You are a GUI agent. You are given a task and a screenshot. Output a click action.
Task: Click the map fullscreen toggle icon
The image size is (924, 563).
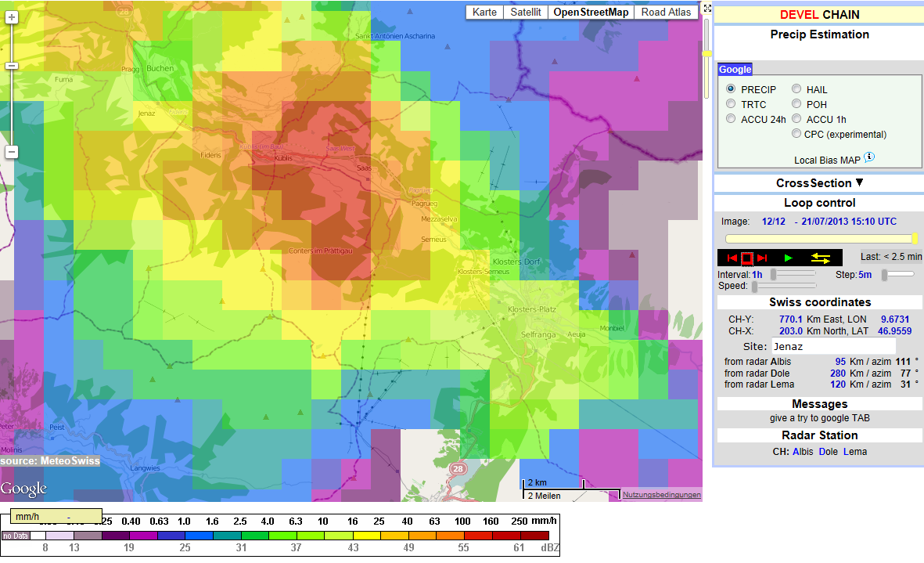707,9
